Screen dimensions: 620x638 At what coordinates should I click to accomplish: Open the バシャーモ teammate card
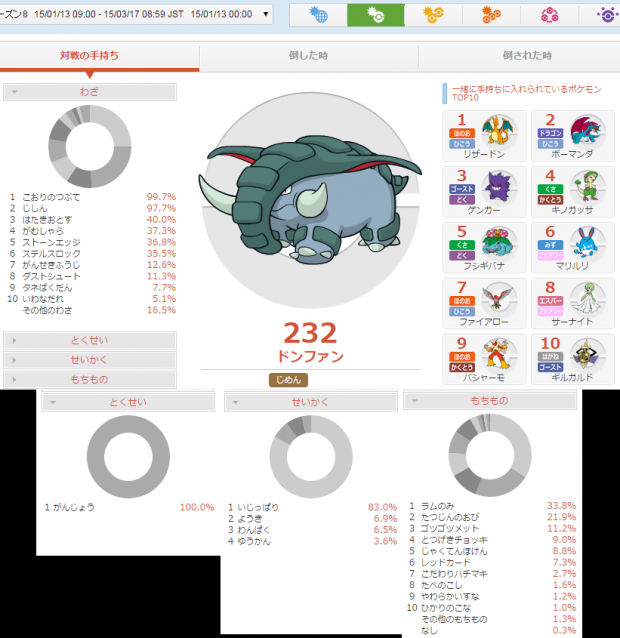pyautogui.click(x=484, y=359)
